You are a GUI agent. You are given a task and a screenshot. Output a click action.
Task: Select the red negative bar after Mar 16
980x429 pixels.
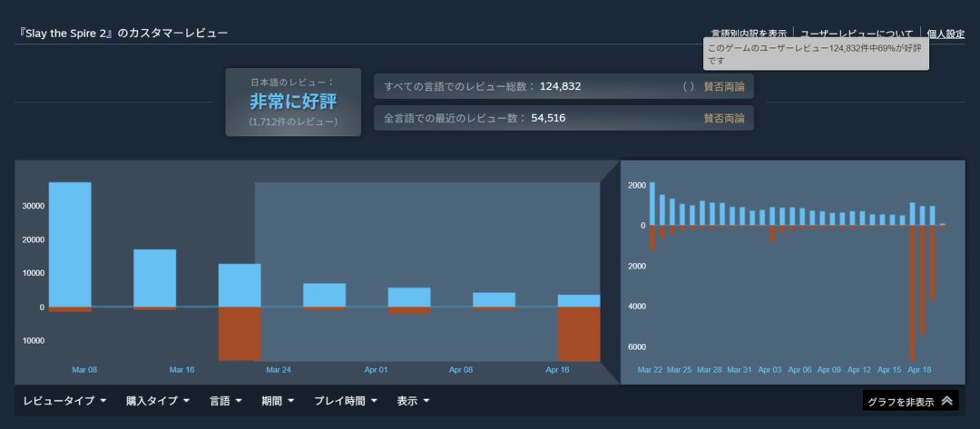[240, 333]
